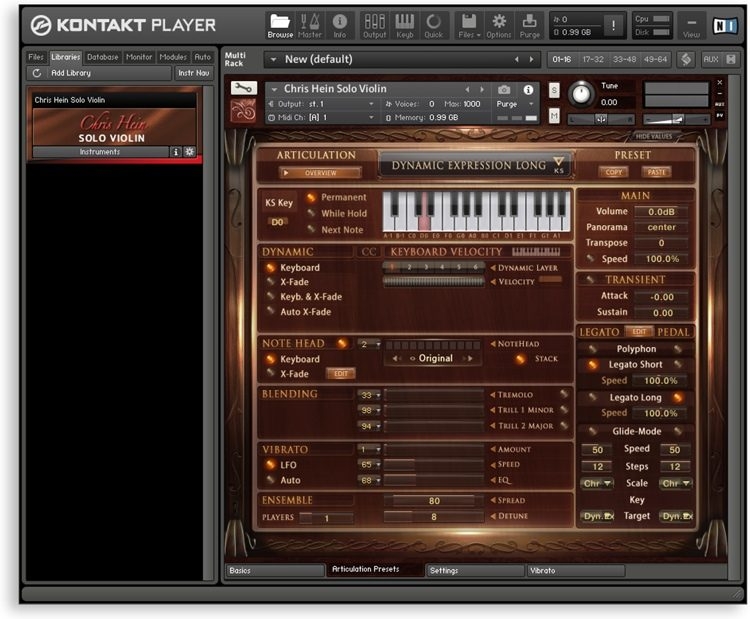
Task: Toggle the Note Head on switch
Action: [342, 343]
